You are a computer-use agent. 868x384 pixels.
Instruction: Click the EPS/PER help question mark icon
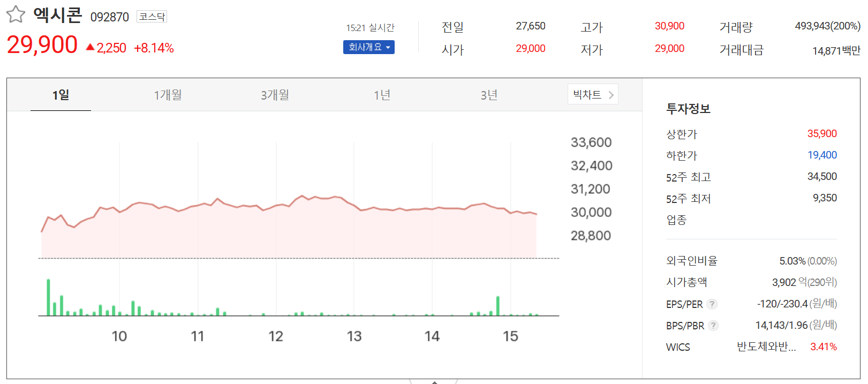(712, 304)
